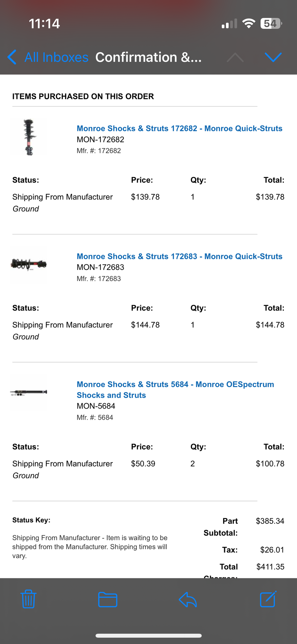The image size is (297, 644).
Task: Tap the battery indicator in status bar
Action: (x=271, y=24)
